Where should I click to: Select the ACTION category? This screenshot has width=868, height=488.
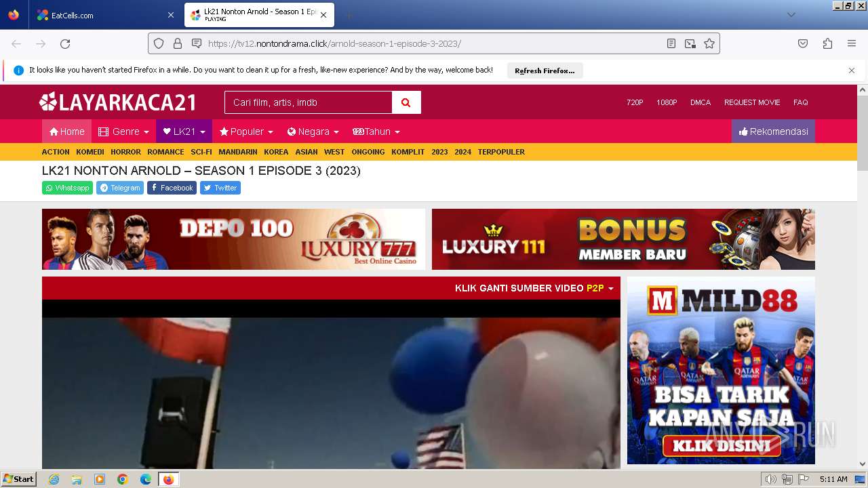click(x=56, y=152)
